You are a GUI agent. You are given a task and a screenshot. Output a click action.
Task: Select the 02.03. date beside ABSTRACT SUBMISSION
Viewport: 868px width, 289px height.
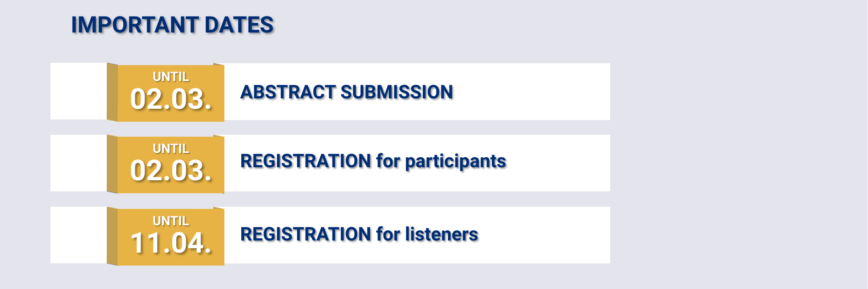point(171,99)
